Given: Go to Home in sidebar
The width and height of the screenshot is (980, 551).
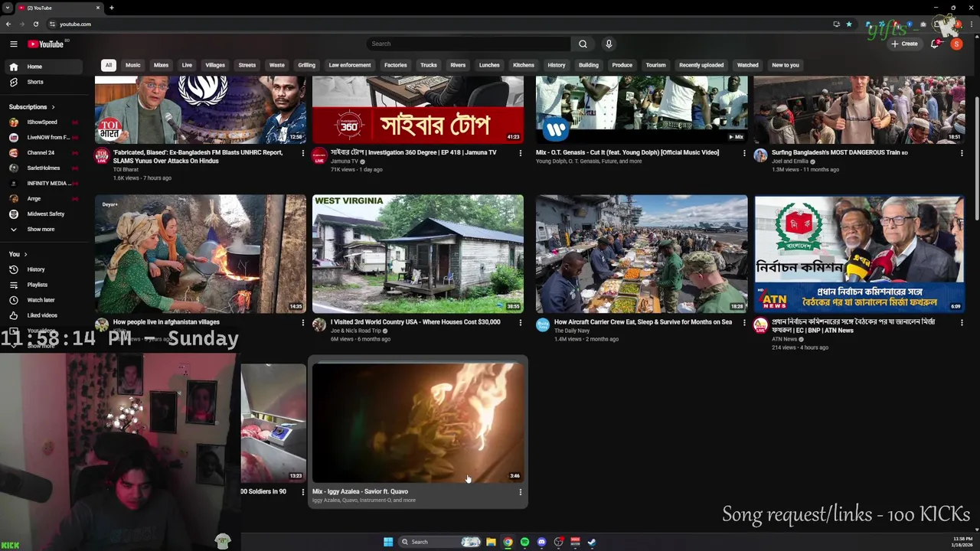Looking at the screenshot, I should [x=42, y=67].
